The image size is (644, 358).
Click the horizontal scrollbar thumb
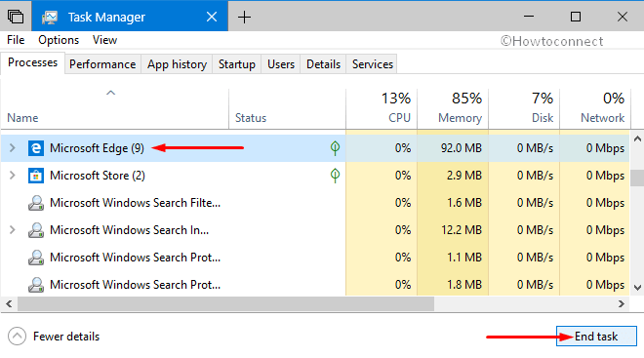(x=225, y=304)
